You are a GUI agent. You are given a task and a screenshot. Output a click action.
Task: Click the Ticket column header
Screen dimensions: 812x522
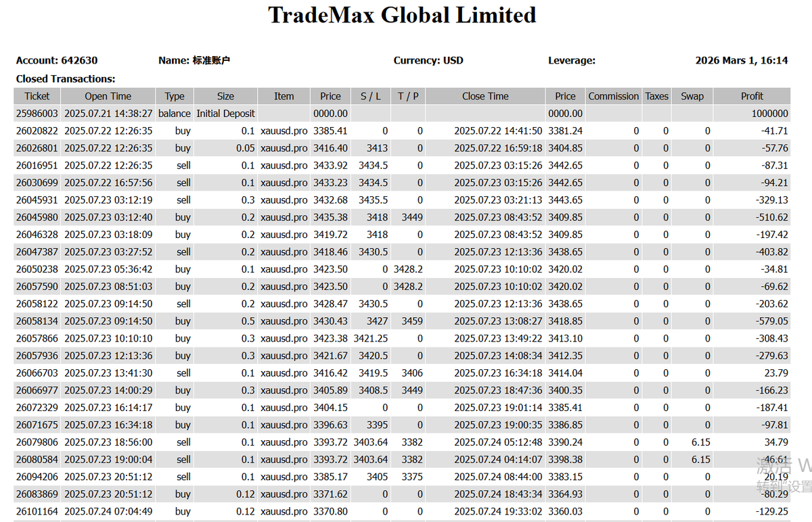[x=37, y=96]
